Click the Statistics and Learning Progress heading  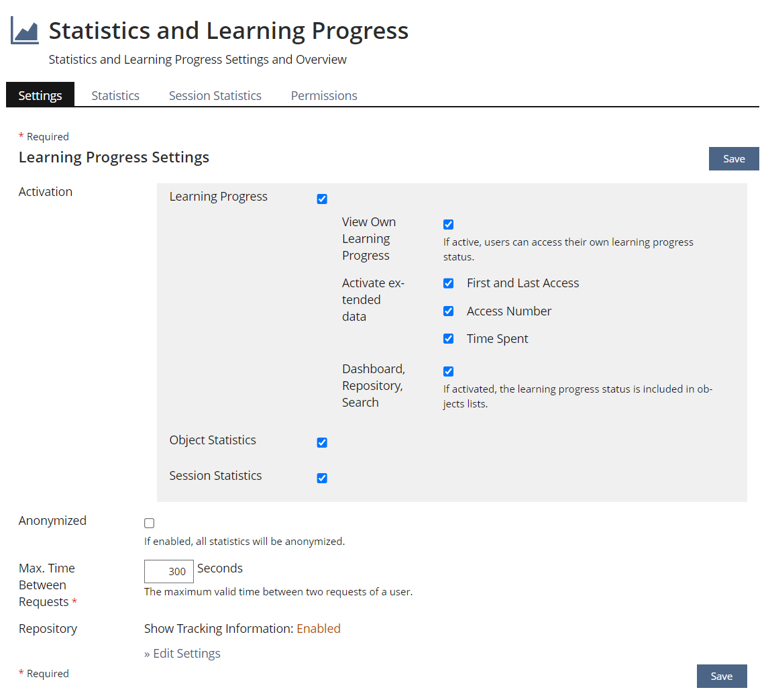228,31
